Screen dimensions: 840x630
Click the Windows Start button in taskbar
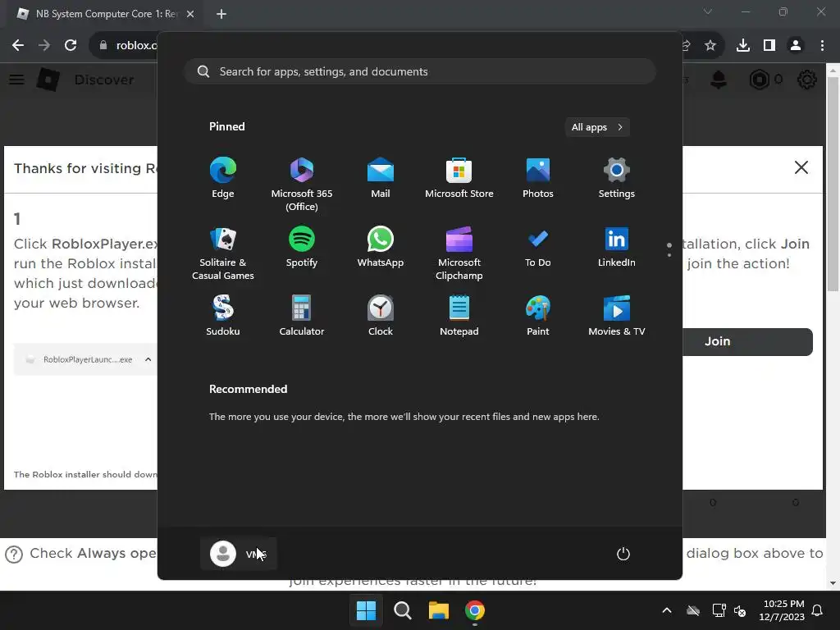tap(366, 610)
